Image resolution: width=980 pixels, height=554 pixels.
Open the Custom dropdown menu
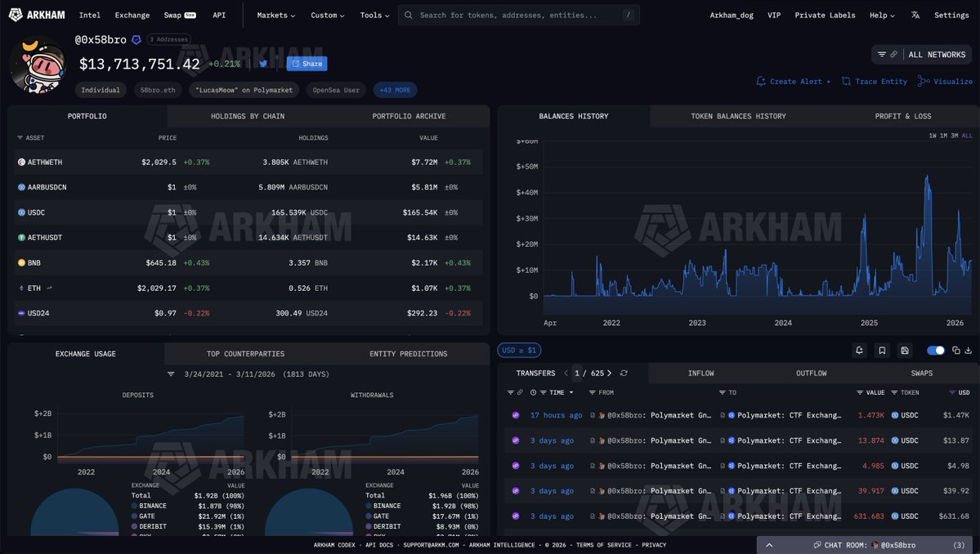[x=328, y=15]
